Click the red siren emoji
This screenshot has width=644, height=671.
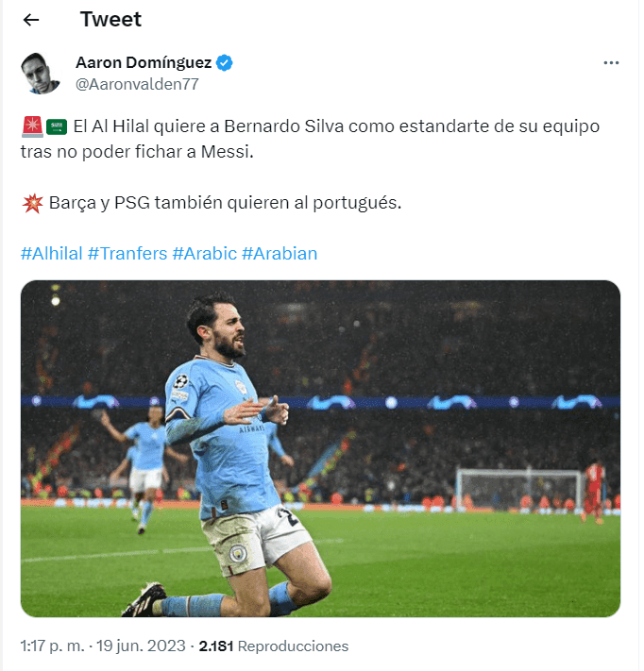pyautogui.click(x=30, y=126)
